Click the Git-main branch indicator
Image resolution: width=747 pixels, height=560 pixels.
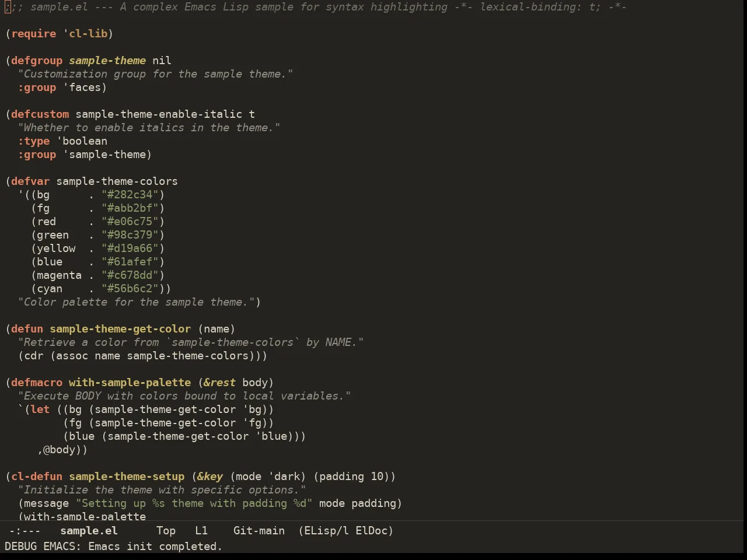click(x=259, y=531)
